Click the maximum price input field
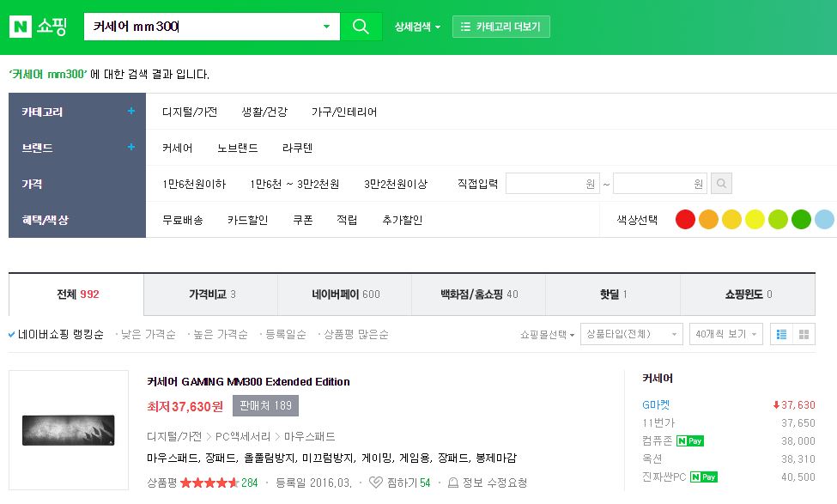This screenshot has height=504, width=837. point(660,184)
